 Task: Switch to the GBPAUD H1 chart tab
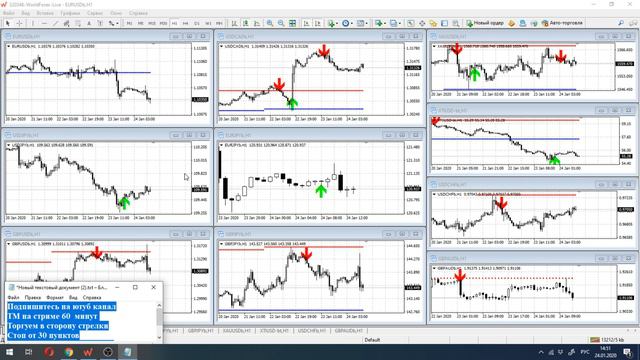349,331
